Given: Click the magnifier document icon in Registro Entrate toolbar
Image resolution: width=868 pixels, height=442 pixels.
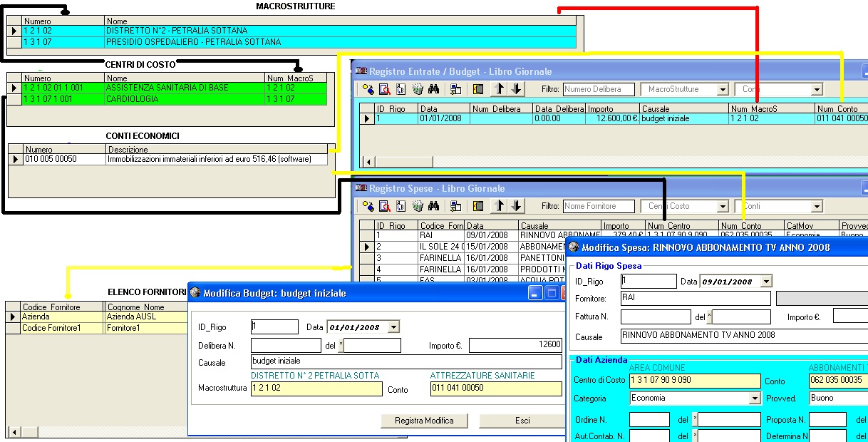Looking at the screenshot, I should point(384,89).
